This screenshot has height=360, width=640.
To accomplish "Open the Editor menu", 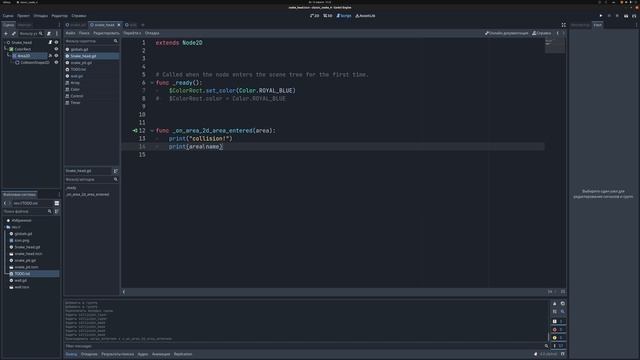I will (60, 16).
